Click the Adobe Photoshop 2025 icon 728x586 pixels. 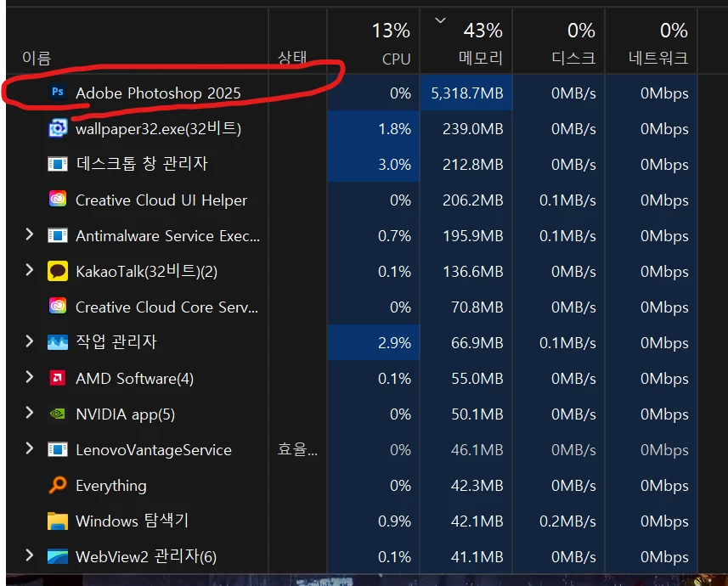tap(58, 93)
